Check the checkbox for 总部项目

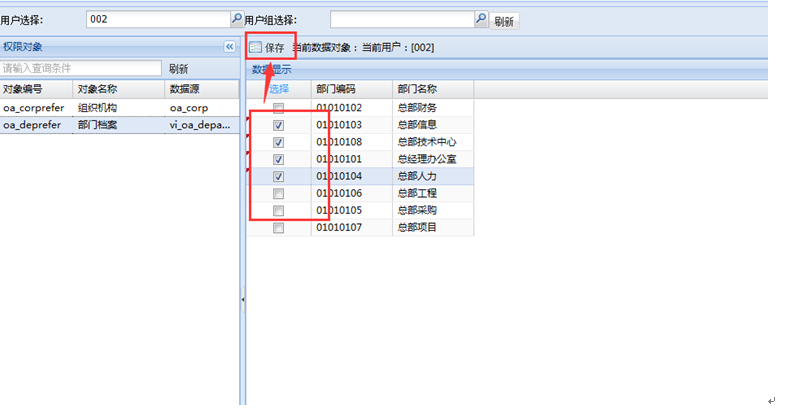tap(279, 227)
